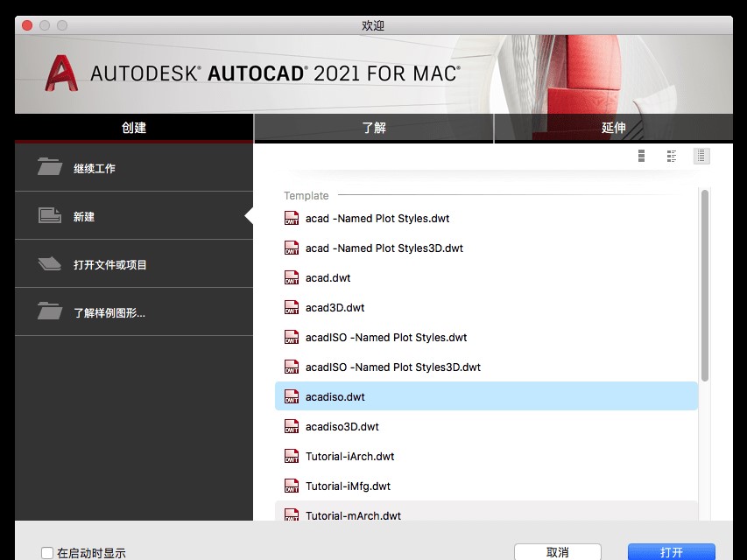This screenshot has width=747, height=560.
Task: Click the 打开文件或项目 stack icon
Action: pyautogui.click(x=50, y=263)
